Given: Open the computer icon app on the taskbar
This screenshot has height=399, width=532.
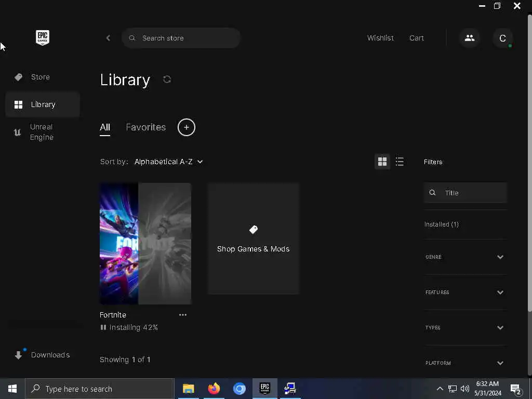Looking at the screenshot, I should [x=290, y=389].
